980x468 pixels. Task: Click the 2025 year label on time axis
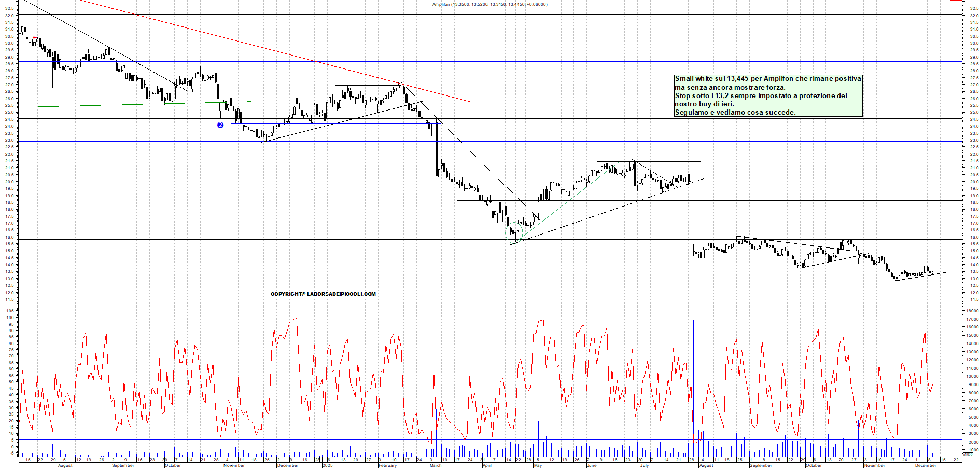click(x=327, y=465)
